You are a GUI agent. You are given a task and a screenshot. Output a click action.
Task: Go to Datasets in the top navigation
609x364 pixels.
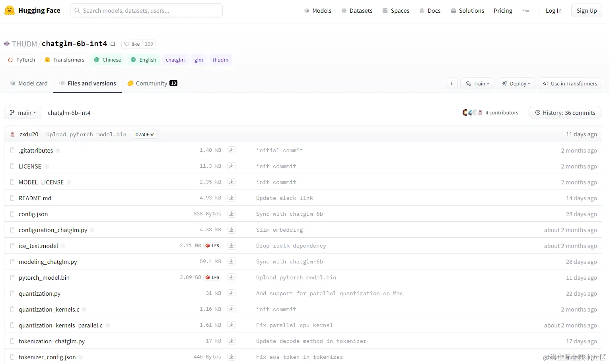coord(357,11)
